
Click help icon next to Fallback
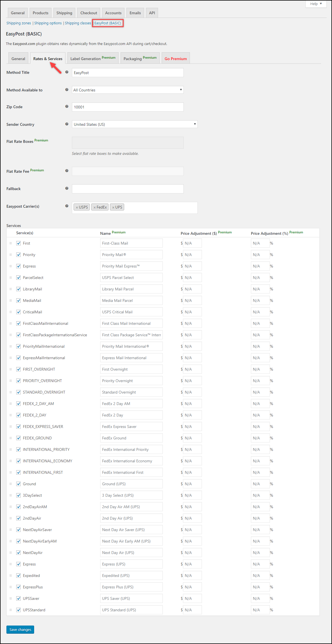[67, 188]
